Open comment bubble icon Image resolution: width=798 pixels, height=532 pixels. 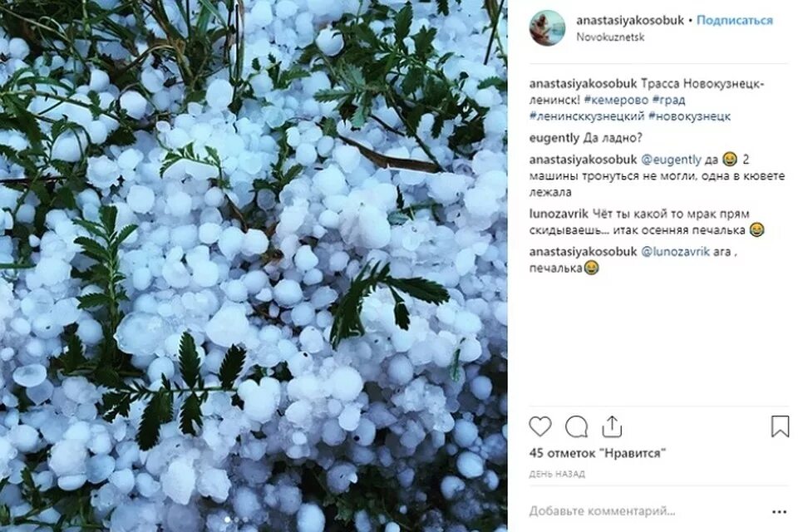coord(576,426)
